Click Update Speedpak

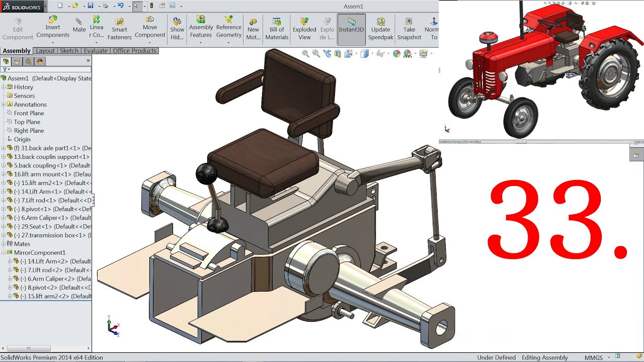pos(380,29)
